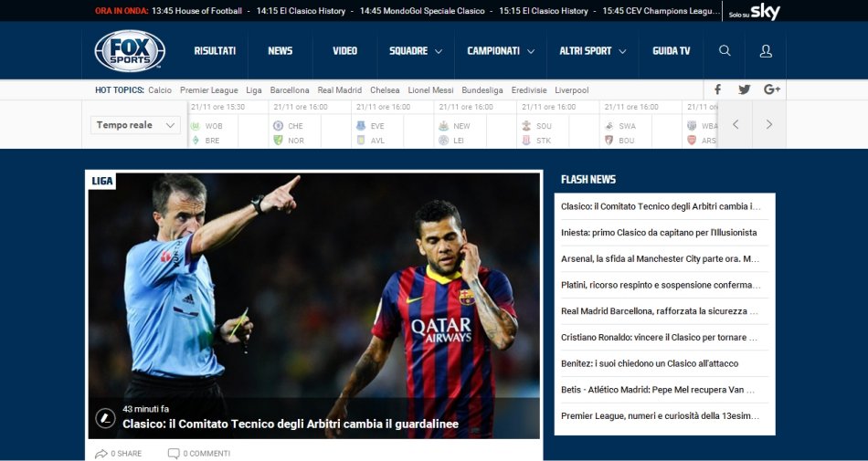
Task: Open the Tempo reale dropdown
Action: (135, 125)
